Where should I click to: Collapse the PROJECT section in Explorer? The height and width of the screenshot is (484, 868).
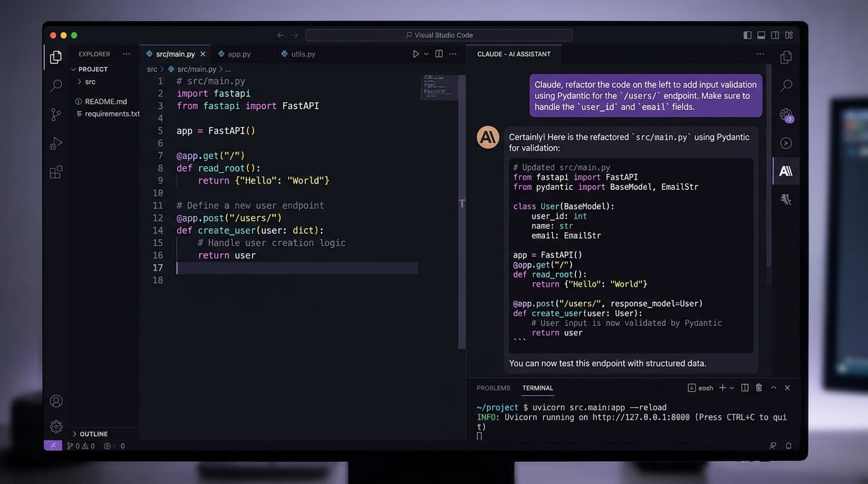[x=91, y=69]
